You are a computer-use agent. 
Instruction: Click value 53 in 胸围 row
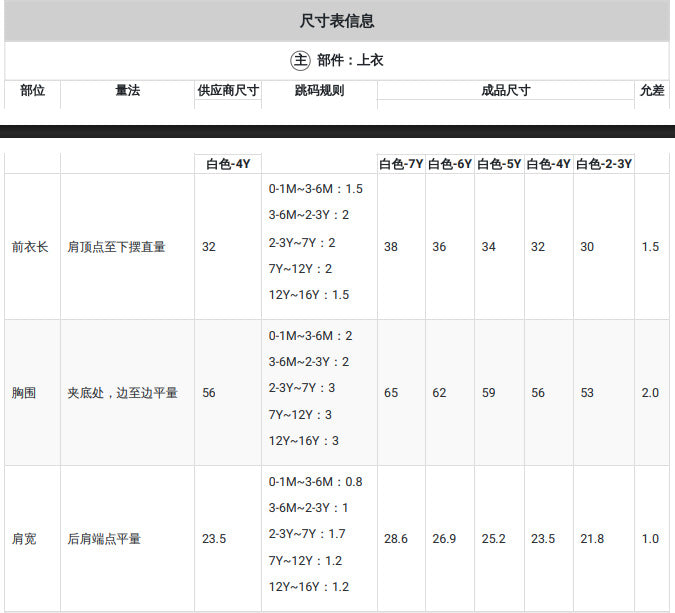(587, 393)
